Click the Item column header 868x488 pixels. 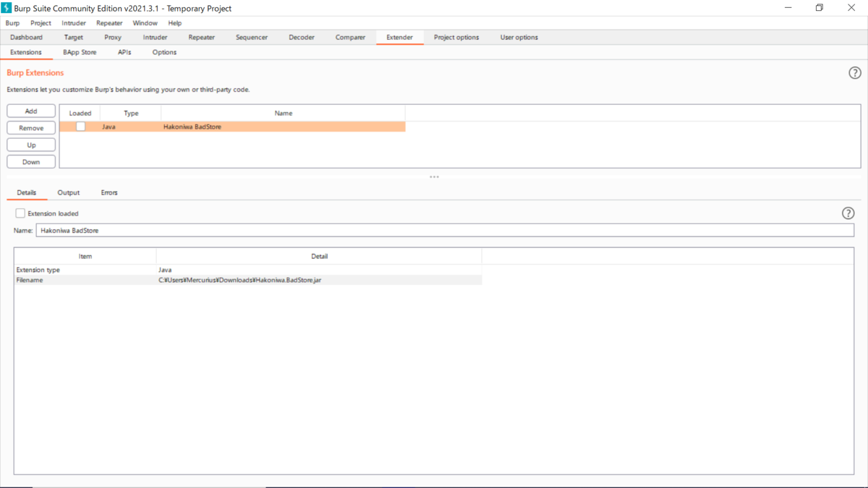pyautogui.click(x=85, y=257)
